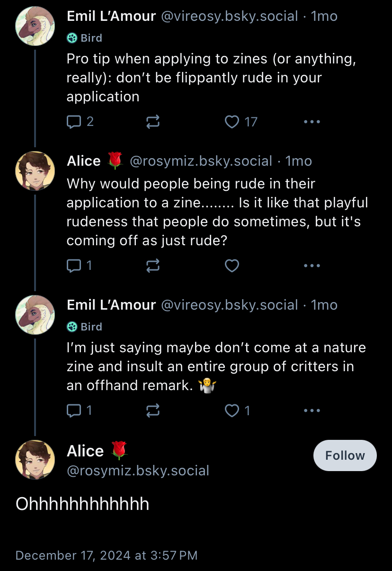Reply to Emil's nature zine post
The height and width of the screenshot is (571, 392).
[79, 410]
